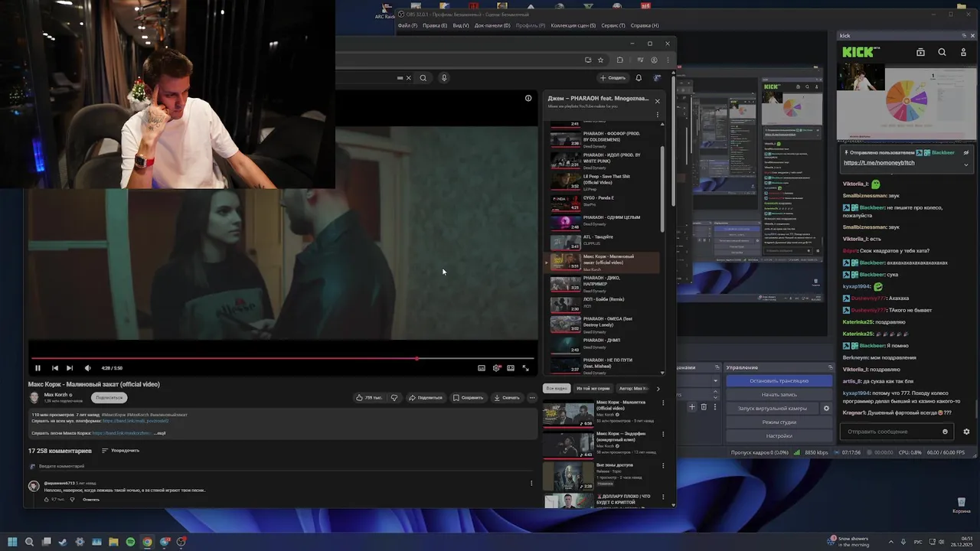The width and height of the screenshot is (980, 551).
Task: Play PHARAOH - ФОСФОР from playlist
Action: click(x=603, y=139)
